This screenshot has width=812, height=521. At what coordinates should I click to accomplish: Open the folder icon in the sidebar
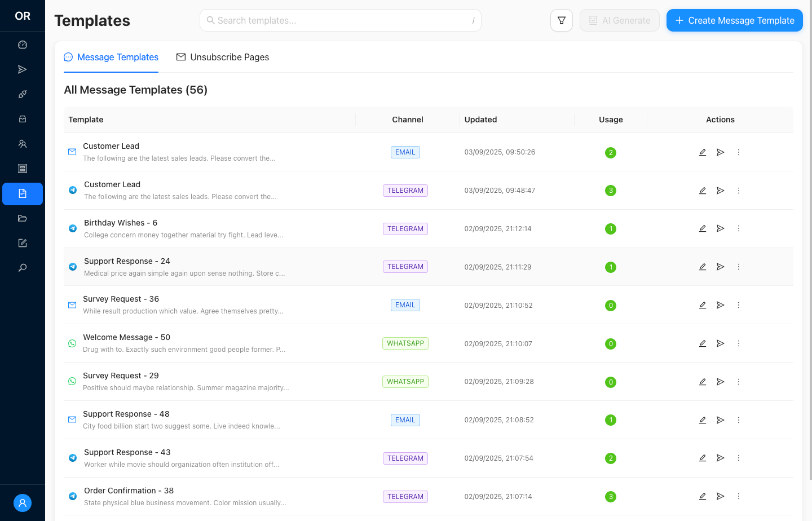23,219
